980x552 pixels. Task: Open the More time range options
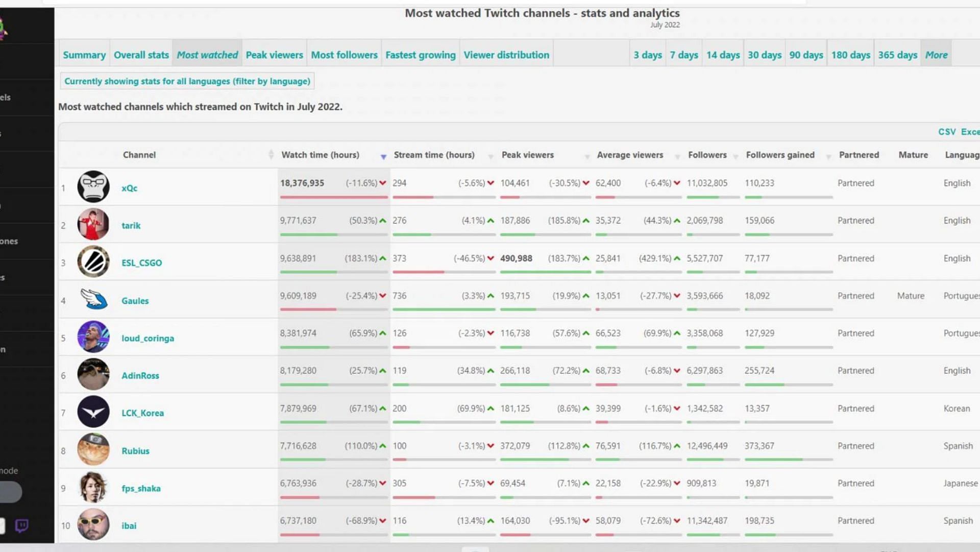(936, 55)
